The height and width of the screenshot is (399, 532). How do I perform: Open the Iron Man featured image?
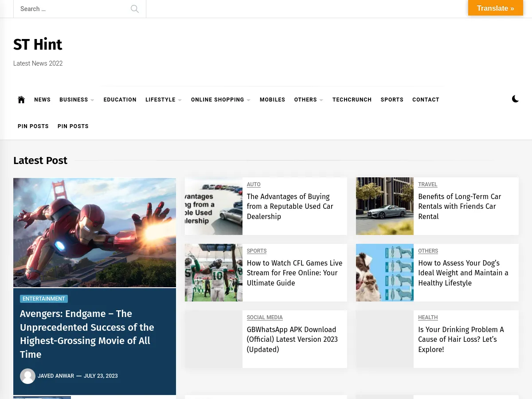coord(94,232)
